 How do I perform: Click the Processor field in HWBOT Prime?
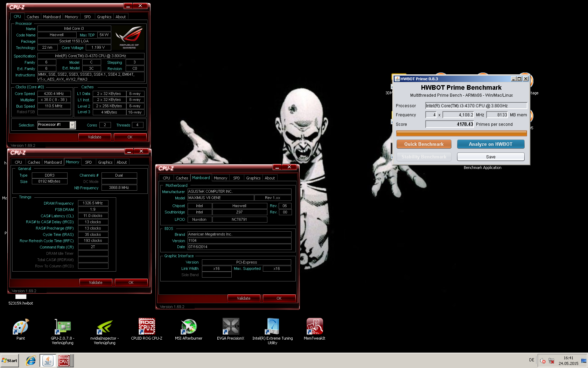pyautogui.click(x=476, y=105)
